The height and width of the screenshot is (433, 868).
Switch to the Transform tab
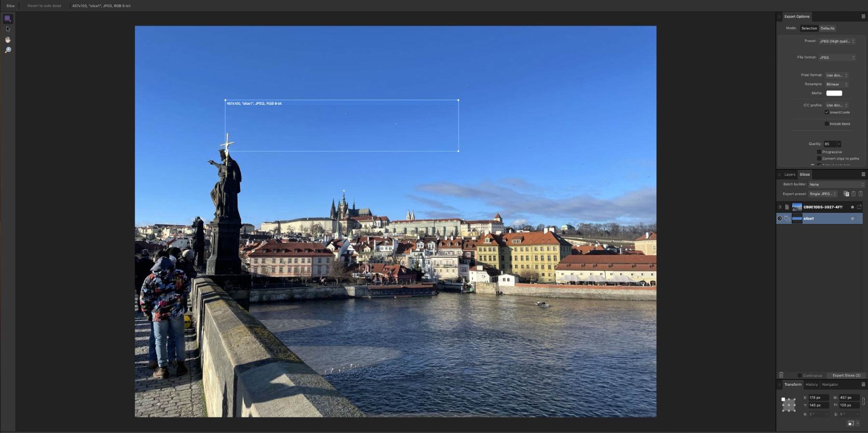click(793, 385)
